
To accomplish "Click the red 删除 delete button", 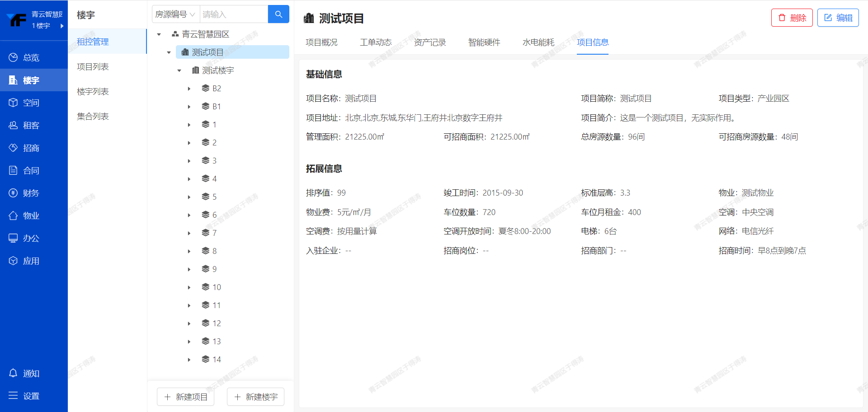I will pyautogui.click(x=792, y=18).
